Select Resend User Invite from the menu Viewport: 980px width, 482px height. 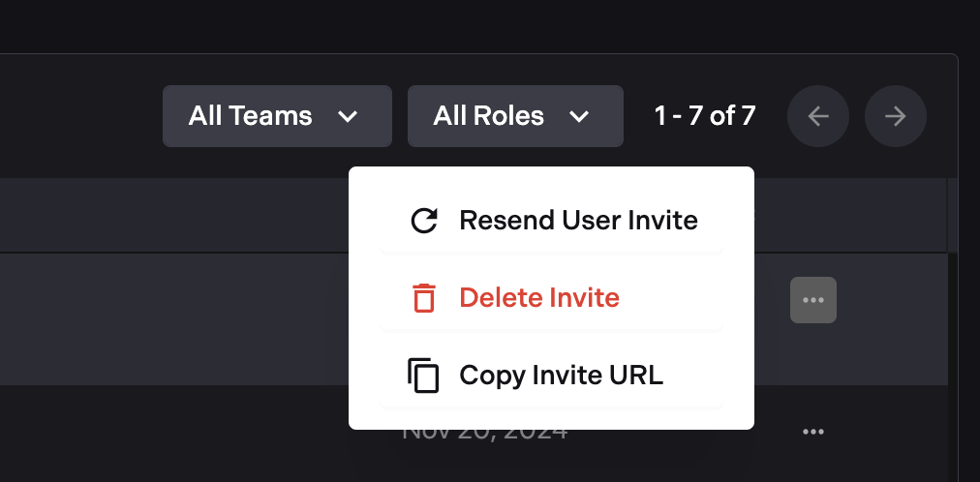(578, 221)
